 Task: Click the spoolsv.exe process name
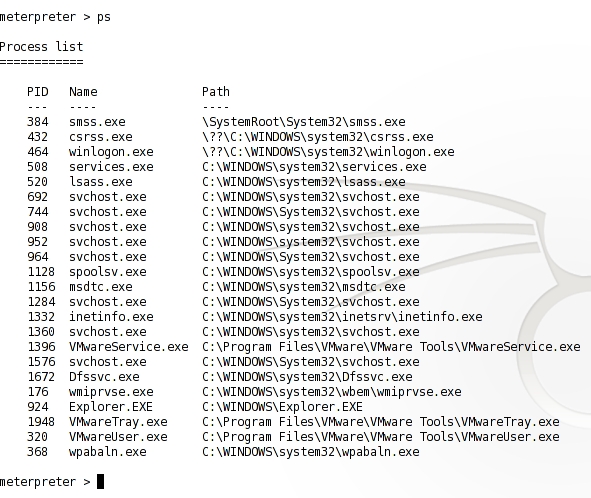(108, 272)
